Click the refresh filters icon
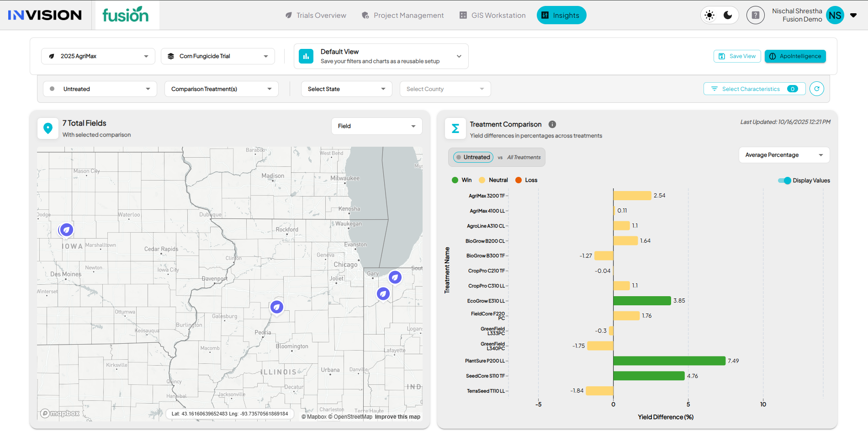868x431 pixels. [x=816, y=89]
